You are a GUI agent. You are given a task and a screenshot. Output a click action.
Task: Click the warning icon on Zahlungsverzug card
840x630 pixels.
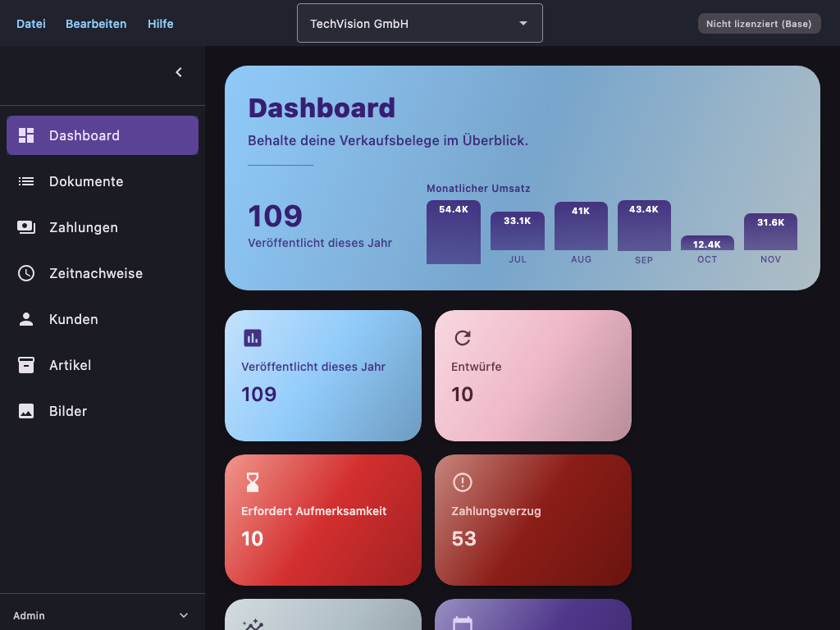463,482
